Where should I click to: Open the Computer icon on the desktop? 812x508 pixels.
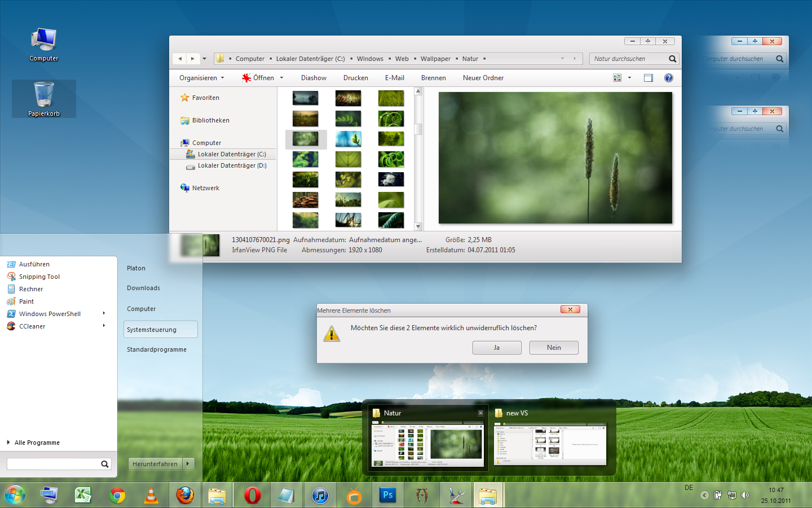(x=44, y=45)
